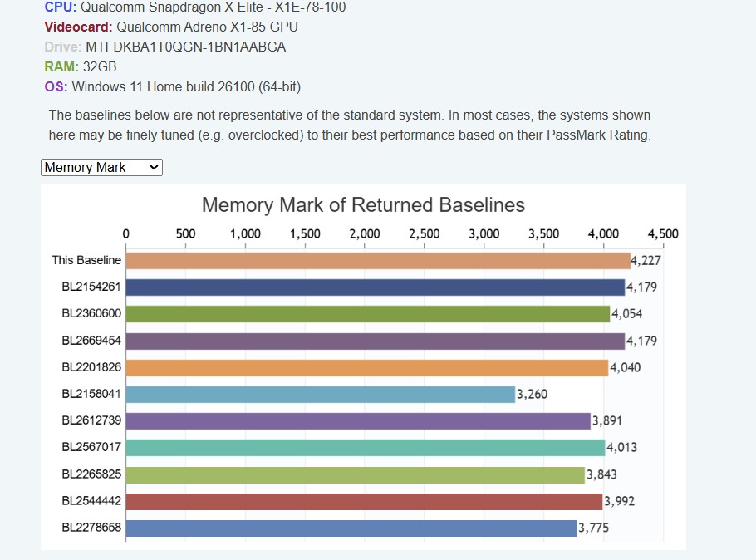The height and width of the screenshot is (560, 756).
Task: Click the BL2154261 baseline label
Action: tap(91, 287)
